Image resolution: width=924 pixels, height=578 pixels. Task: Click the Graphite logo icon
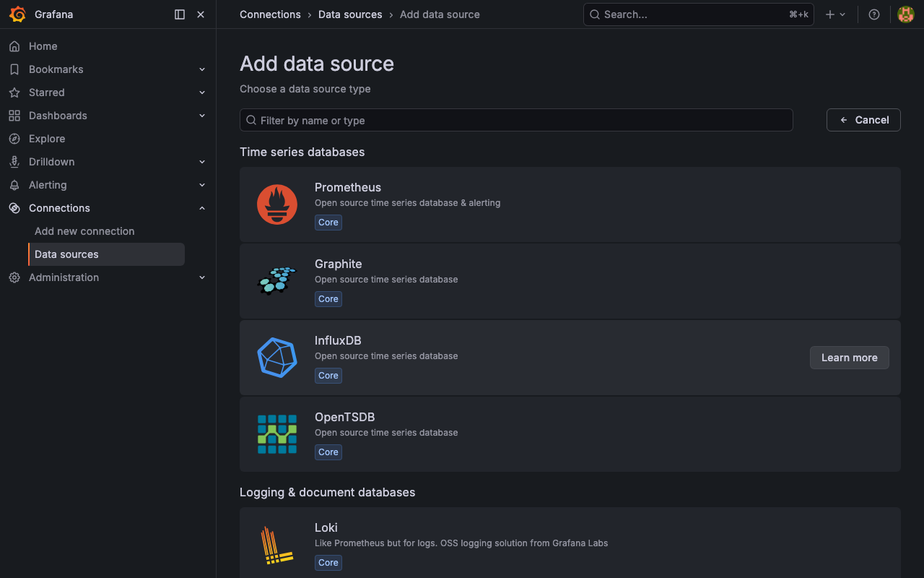point(277,281)
